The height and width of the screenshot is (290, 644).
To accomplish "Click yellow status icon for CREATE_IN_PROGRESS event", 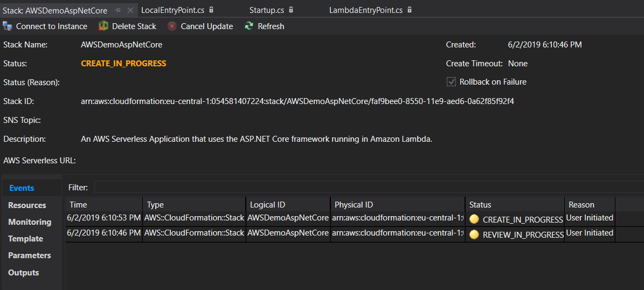I will point(474,219).
